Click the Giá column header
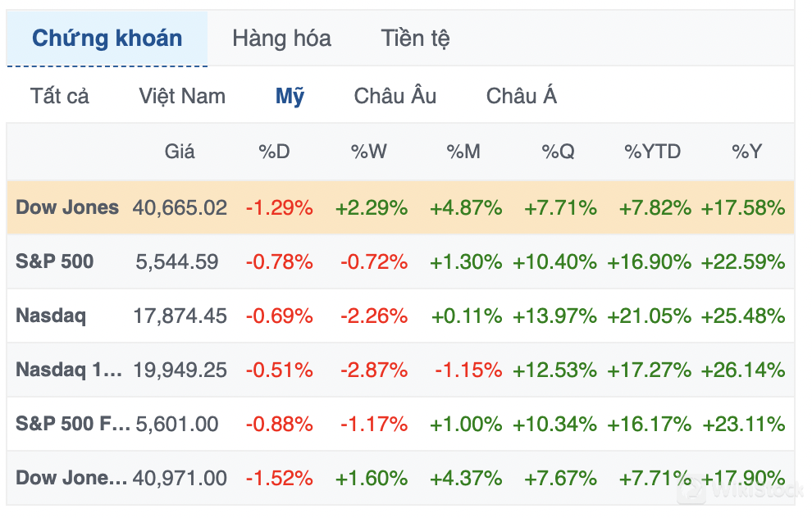 (x=180, y=152)
